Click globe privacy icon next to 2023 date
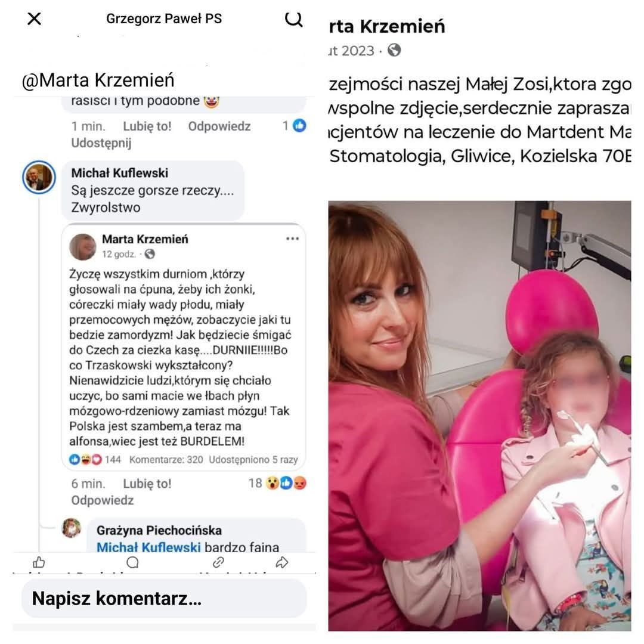 pos(394,50)
